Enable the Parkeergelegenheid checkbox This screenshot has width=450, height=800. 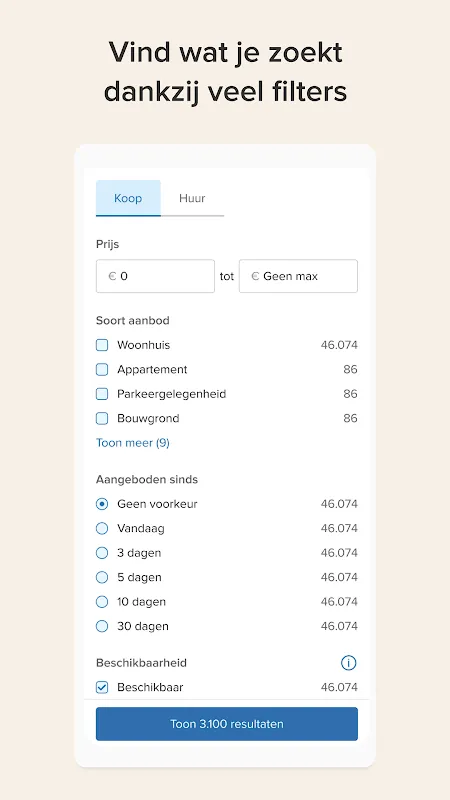point(102,394)
